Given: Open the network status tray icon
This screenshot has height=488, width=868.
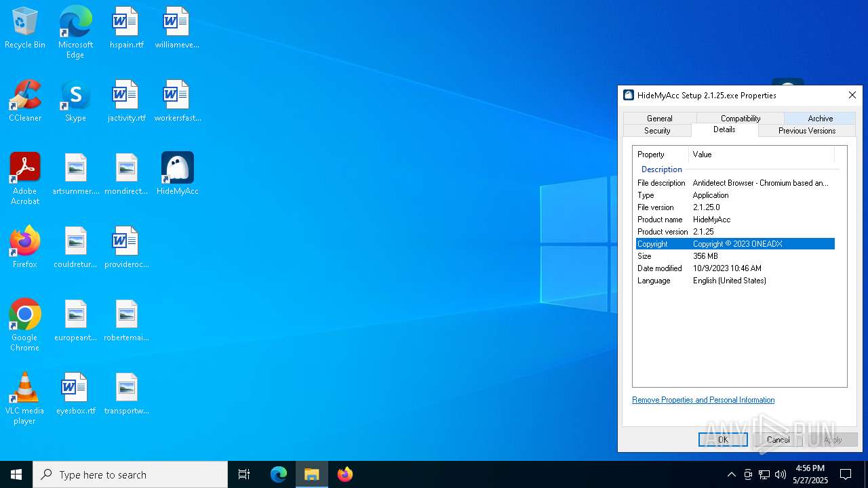Looking at the screenshot, I should coord(764,474).
